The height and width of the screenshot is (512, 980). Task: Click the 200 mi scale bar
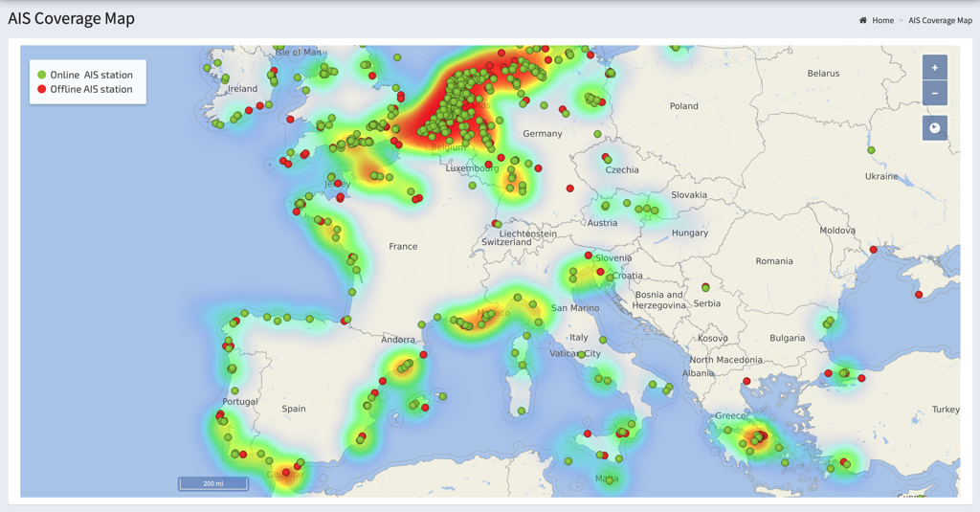click(213, 484)
